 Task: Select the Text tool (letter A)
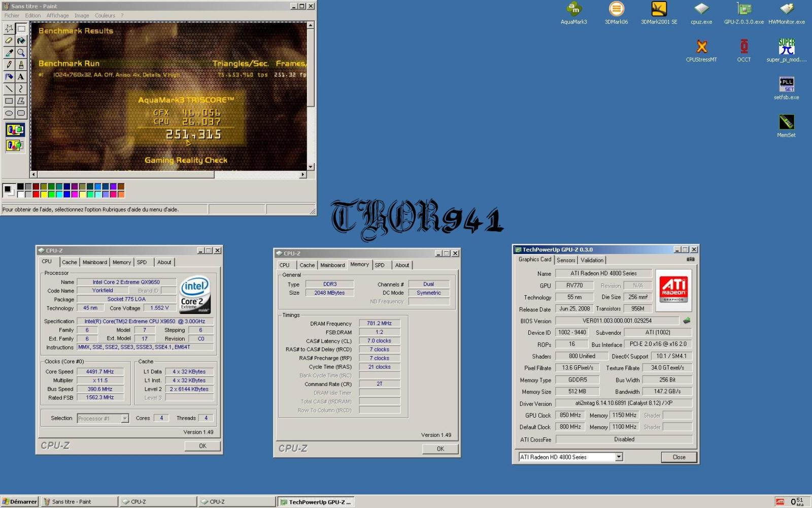point(21,77)
